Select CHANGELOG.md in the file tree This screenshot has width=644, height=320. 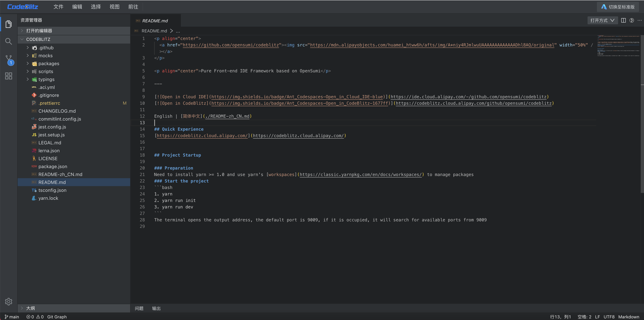[57, 111]
